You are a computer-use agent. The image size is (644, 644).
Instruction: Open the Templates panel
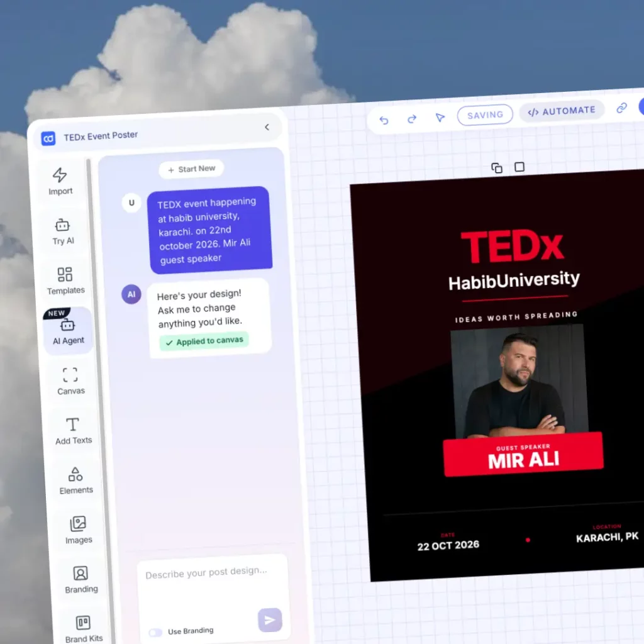click(x=65, y=281)
